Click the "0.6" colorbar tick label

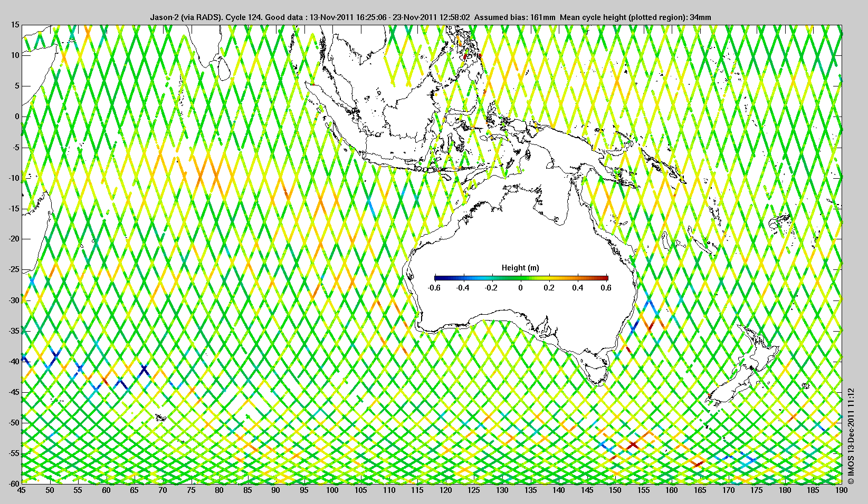[x=606, y=288]
